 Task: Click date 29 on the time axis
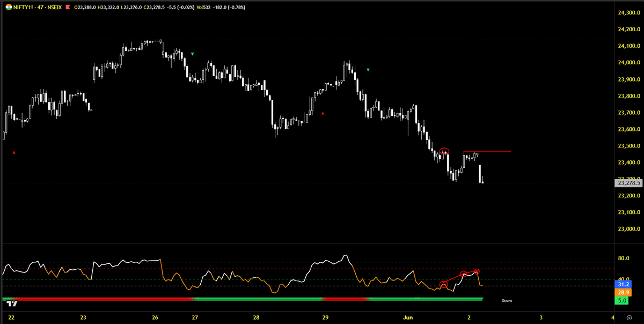(x=325, y=318)
